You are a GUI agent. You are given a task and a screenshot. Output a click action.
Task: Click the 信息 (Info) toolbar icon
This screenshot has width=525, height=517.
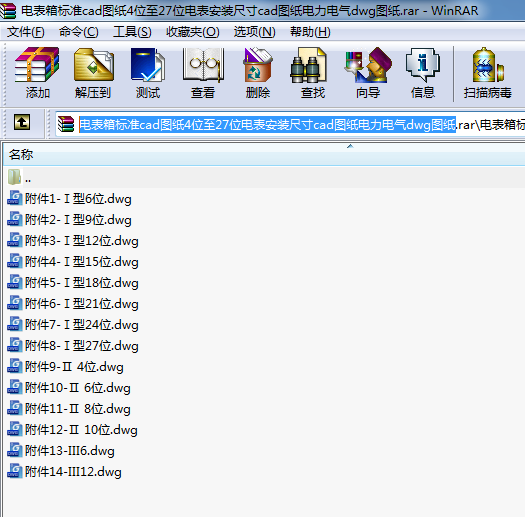tap(423, 65)
